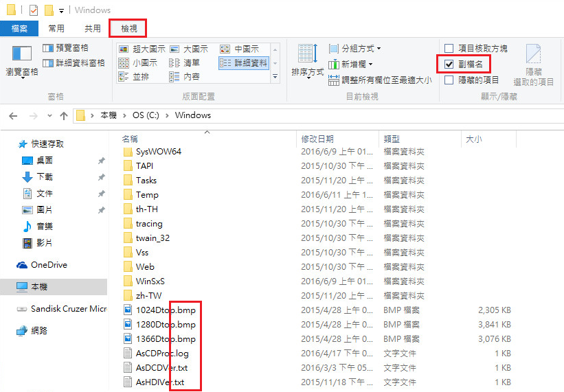This screenshot has width=564, height=392.
Task: Open the 下載 Downloads folder in sidebar
Action: pos(45,176)
